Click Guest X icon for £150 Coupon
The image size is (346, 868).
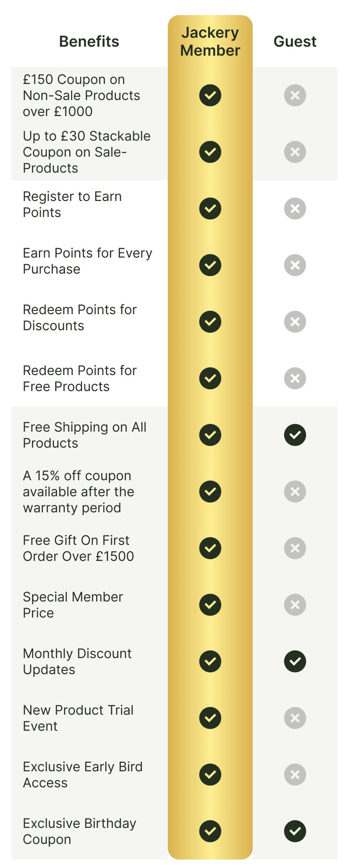click(x=295, y=95)
